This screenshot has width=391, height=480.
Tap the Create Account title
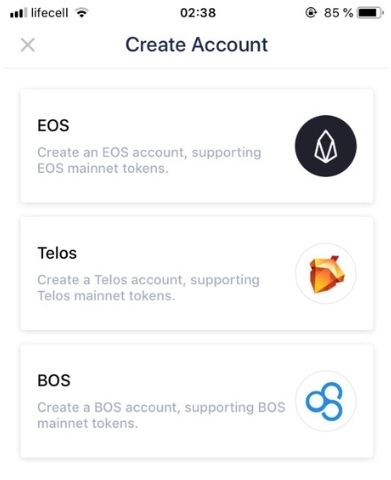(x=197, y=45)
